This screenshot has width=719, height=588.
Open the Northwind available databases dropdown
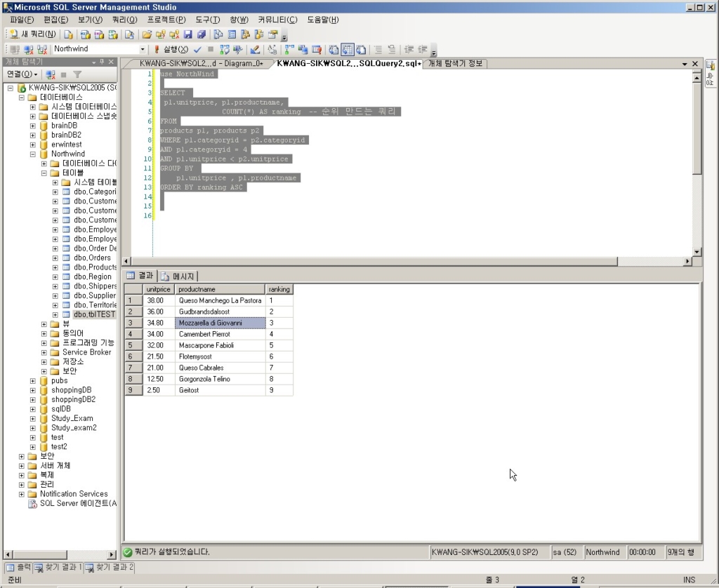pos(143,49)
